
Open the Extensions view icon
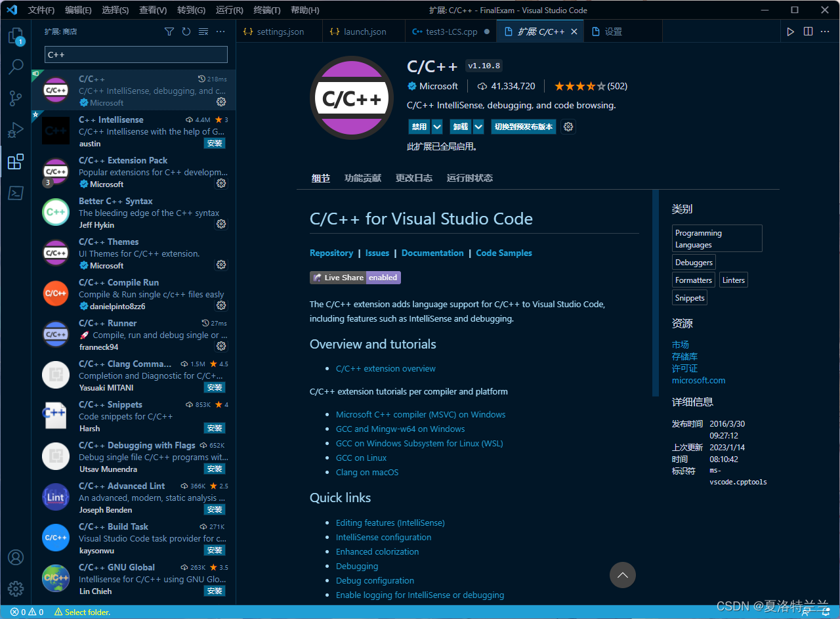[16, 161]
